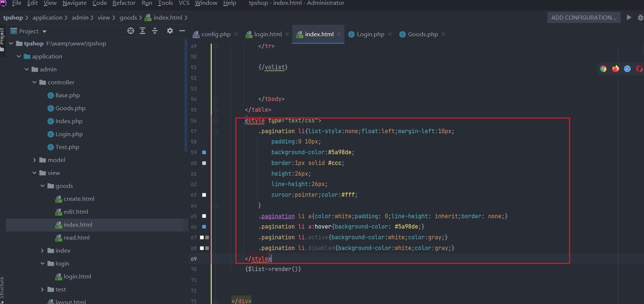Click the tpshop breadcrumb in navigation bar
Screen dimensions: 644x304
click(x=13, y=17)
